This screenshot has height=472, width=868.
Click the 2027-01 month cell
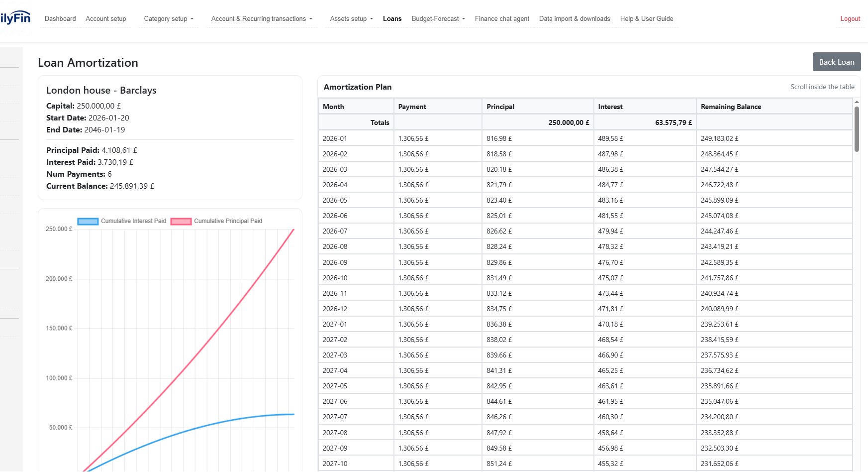356,324
